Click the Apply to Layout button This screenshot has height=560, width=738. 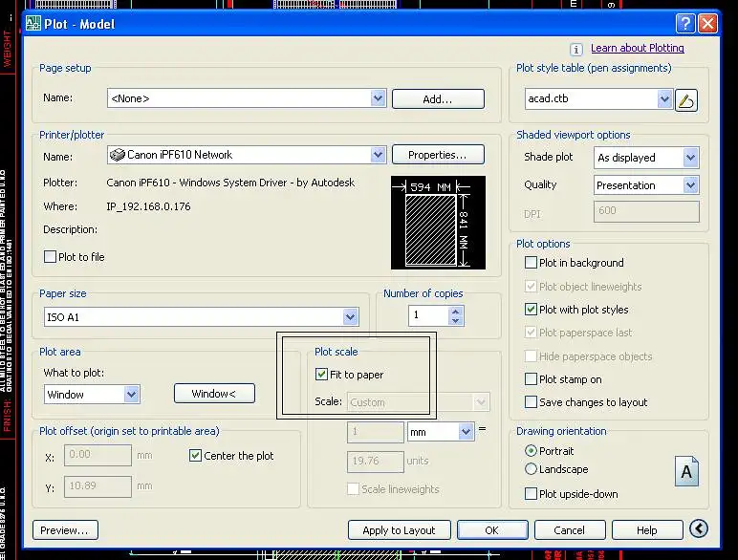(399, 530)
